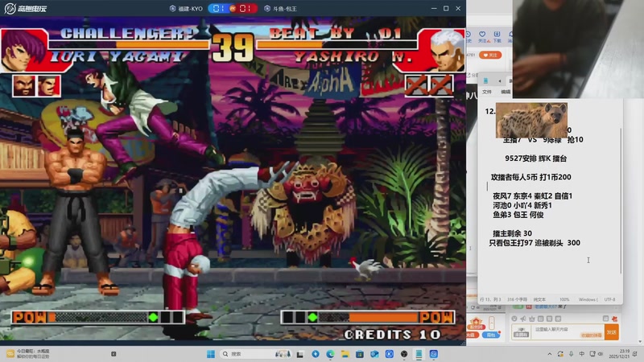Click the crown icon above chat input
This screenshot has width=644, height=362.
coord(532,319)
